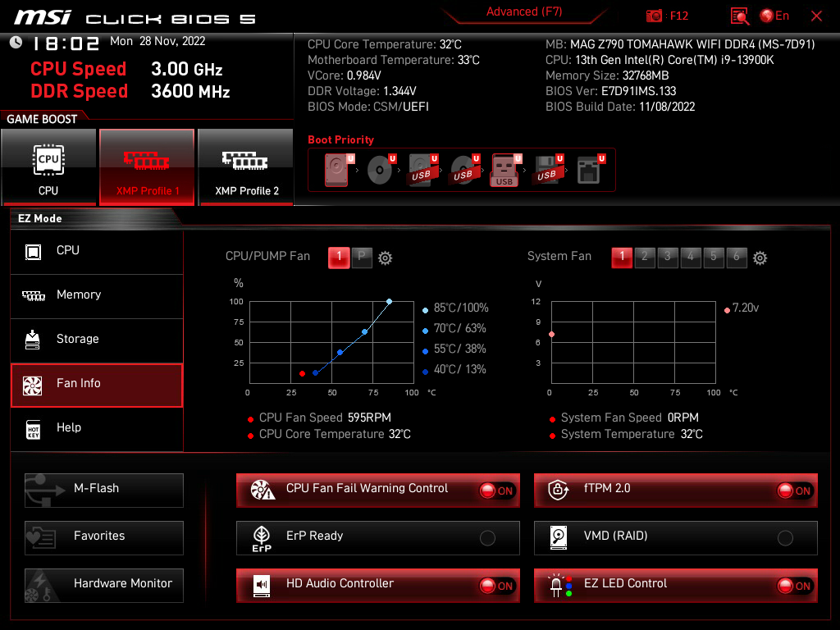Select System Fan 5 button
The width and height of the screenshot is (840, 630).
pyautogui.click(x=714, y=257)
